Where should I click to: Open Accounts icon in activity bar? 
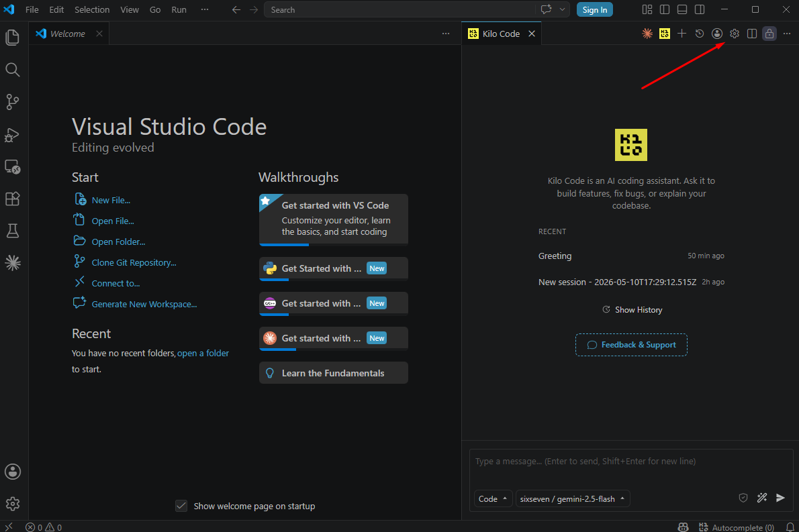(x=13, y=472)
